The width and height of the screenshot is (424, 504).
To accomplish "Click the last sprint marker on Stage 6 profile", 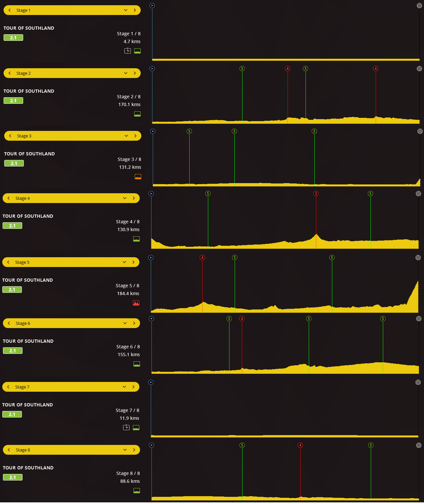I will (383, 319).
